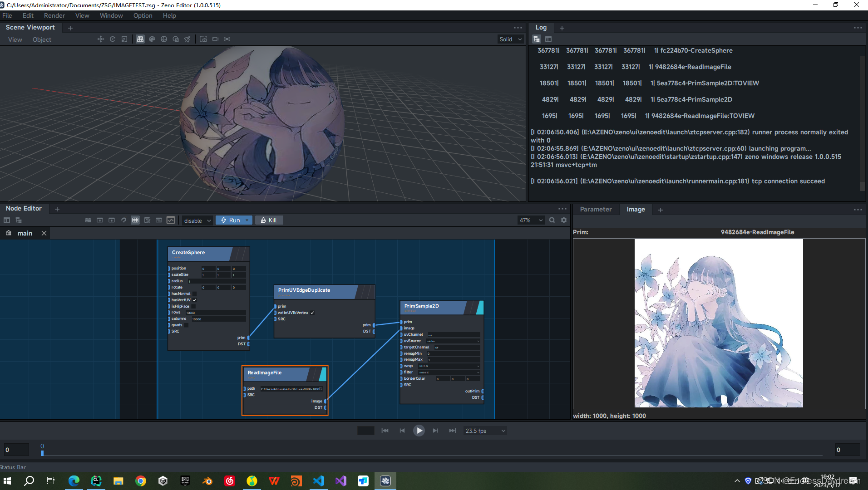Step to previous frame on timeline
The width and height of the screenshot is (868, 490).
pyautogui.click(x=402, y=431)
